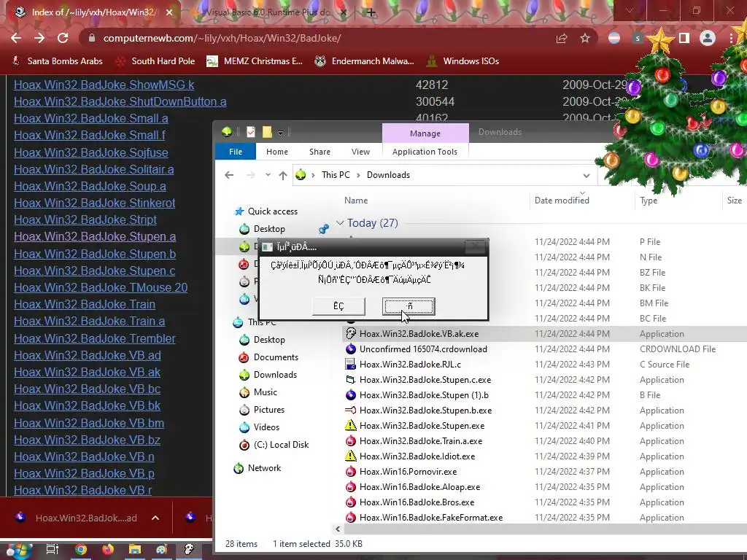747x560 pixels.
Task: Open Chrome side panel icon
Action: point(684,38)
